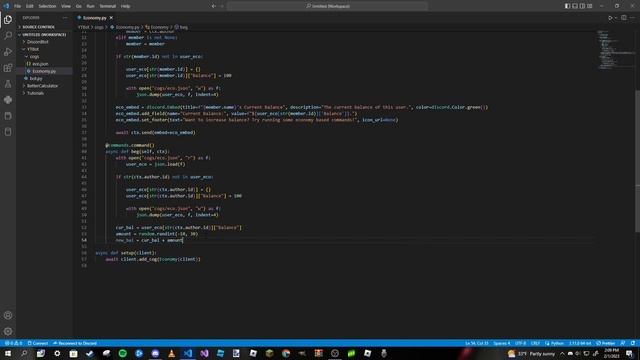Select Economy.py in the explorer tree
The width and height of the screenshot is (640, 360).
[44, 71]
